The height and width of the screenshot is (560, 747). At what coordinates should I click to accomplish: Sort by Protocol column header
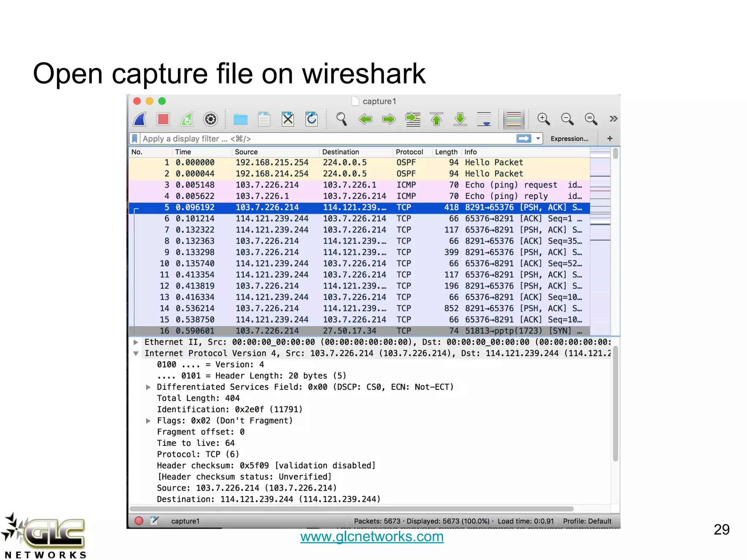pyautogui.click(x=413, y=152)
